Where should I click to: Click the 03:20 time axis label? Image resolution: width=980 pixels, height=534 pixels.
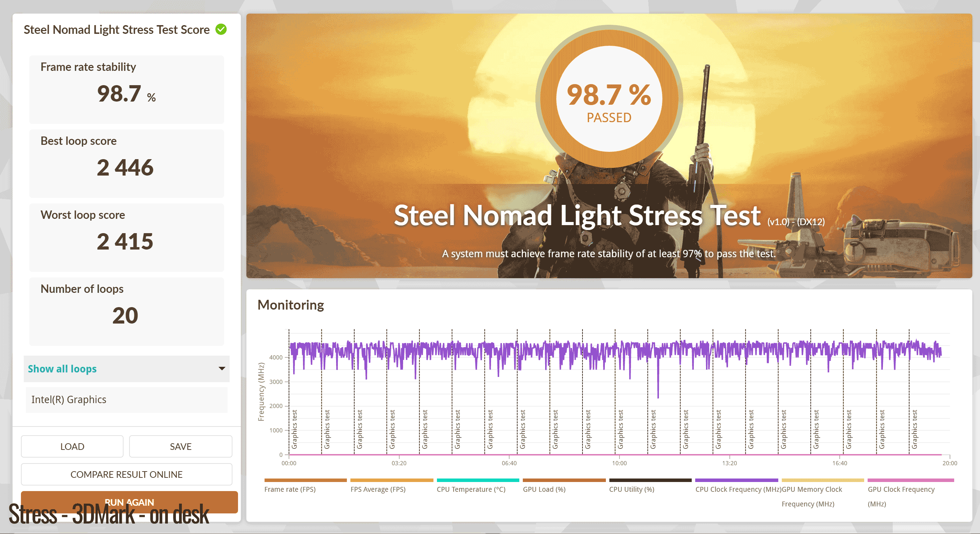(399, 463)
